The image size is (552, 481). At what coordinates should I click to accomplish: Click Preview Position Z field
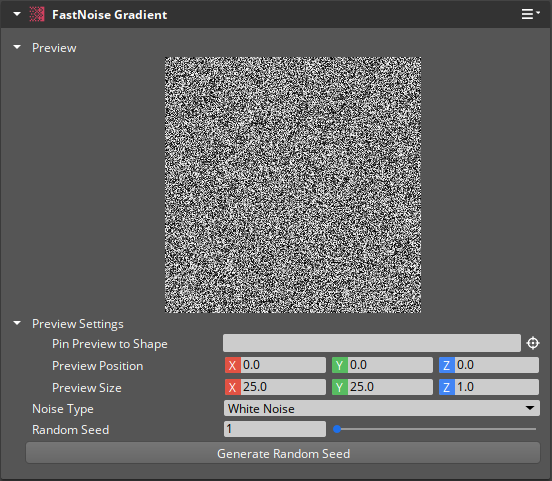[497, 365]
